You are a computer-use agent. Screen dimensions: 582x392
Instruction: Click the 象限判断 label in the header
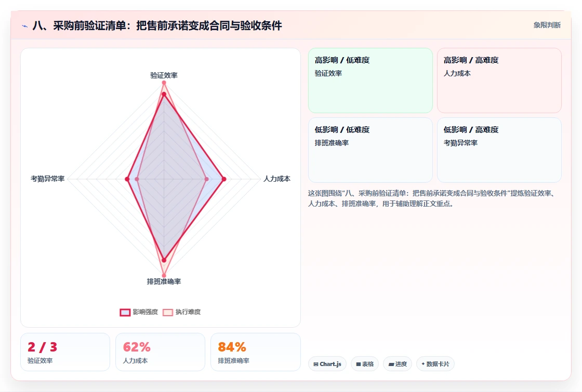pos(547,25)
